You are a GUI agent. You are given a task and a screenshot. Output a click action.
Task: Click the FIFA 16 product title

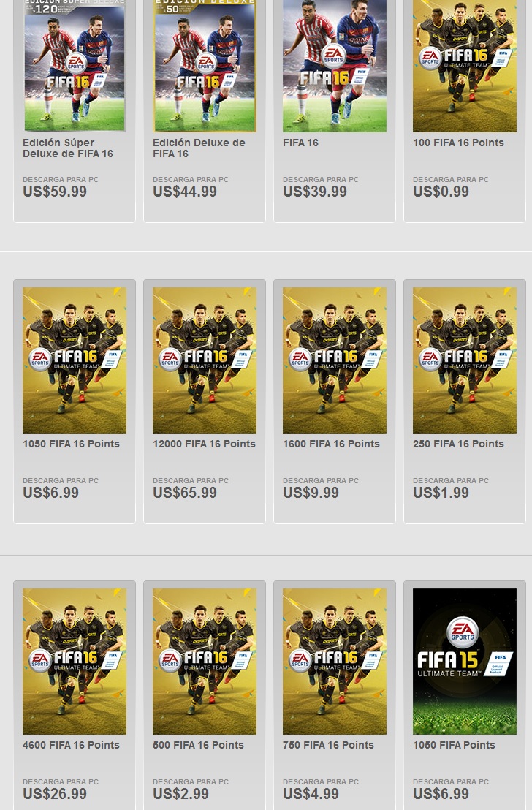click(300, 143)
